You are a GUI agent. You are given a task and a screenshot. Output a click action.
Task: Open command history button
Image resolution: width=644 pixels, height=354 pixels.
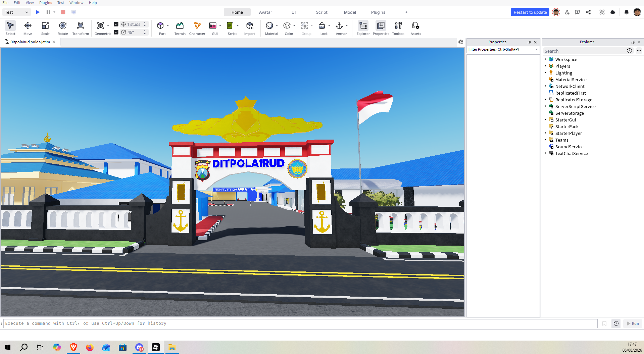[616, 323]
